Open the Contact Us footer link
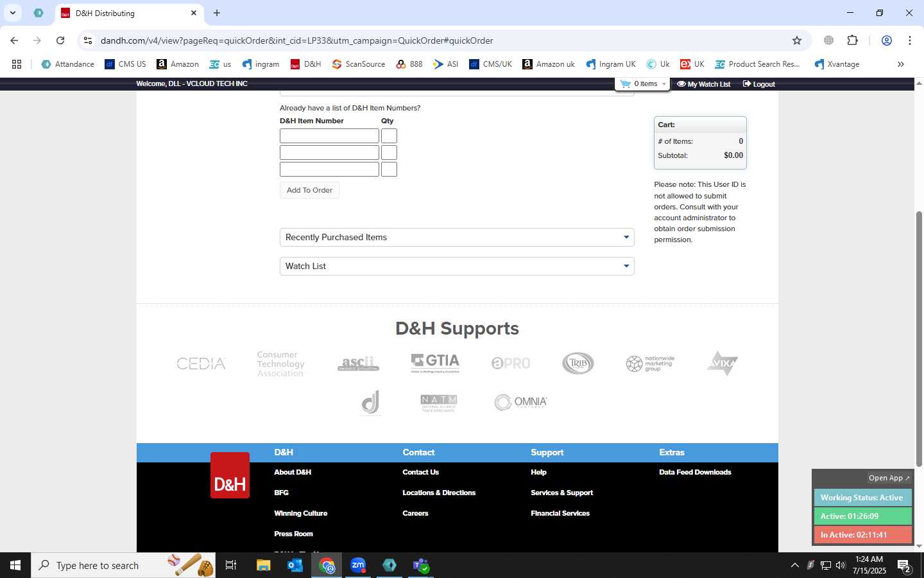924x578 pixels. (420, 472)
